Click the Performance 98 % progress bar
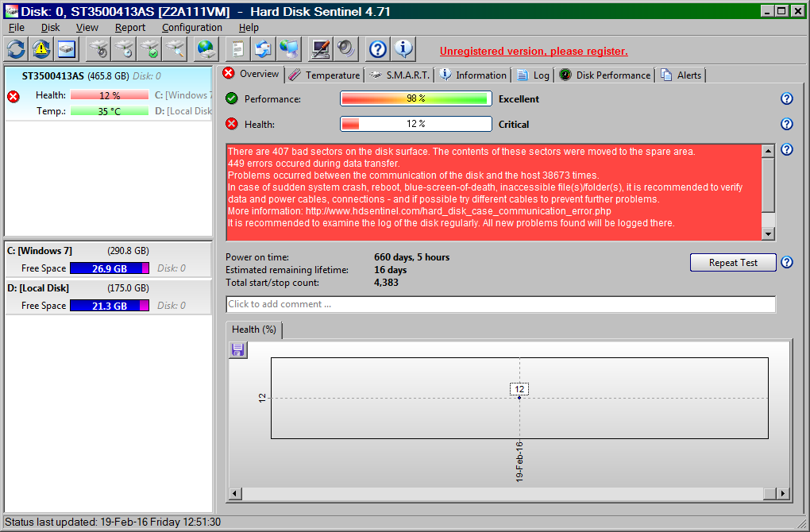 click(x=416, y=98)
